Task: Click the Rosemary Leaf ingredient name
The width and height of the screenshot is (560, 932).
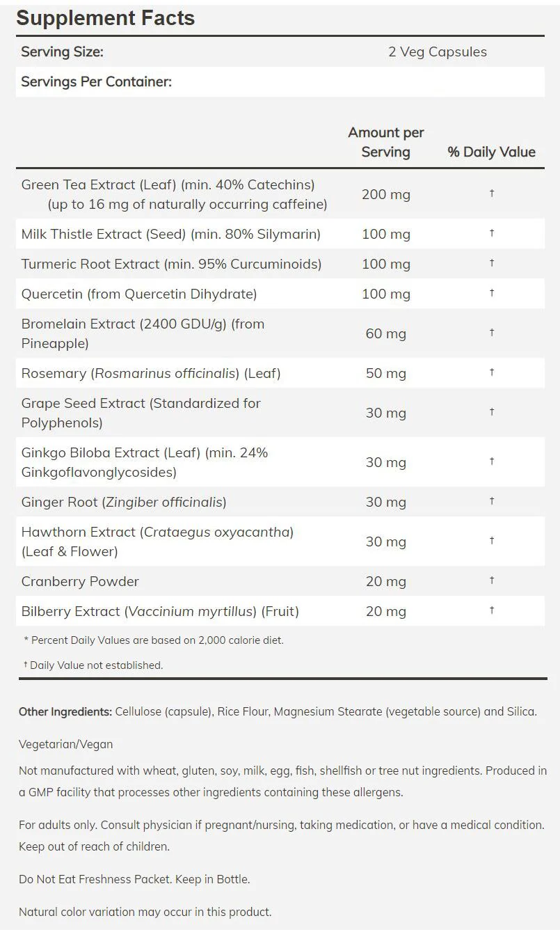Action: pyautogui.click(x=151, y=373)
